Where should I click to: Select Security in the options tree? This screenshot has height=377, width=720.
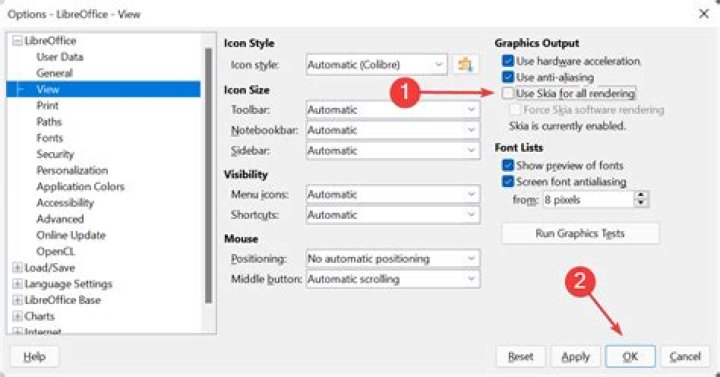(x=55, y=154)
